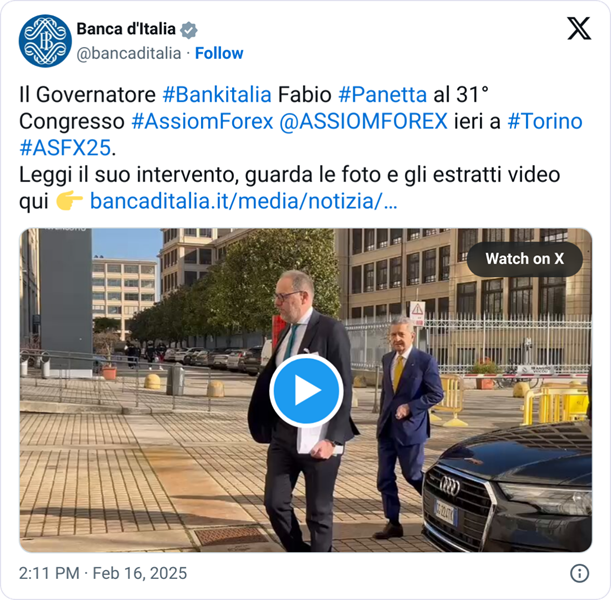Open the #AssiomForex hashtag

pos(202,121)
